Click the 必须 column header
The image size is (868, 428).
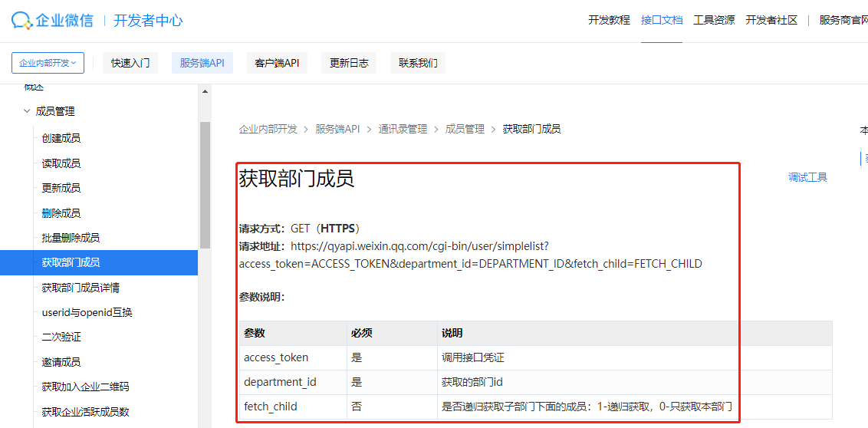coord(392,334)
